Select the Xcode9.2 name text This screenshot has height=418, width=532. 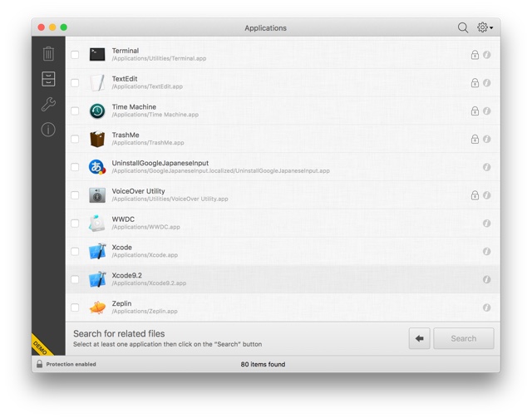click(127, 276)
